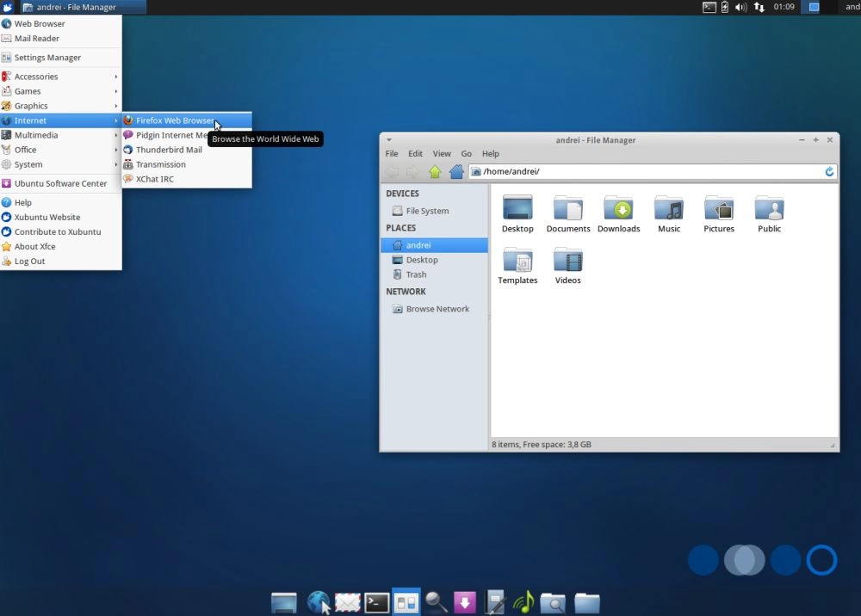Image resolution: width=861 pixels, height=616 pixels.
Task: Open About Xfce menu entry
Action: click(x=60, y=247)
